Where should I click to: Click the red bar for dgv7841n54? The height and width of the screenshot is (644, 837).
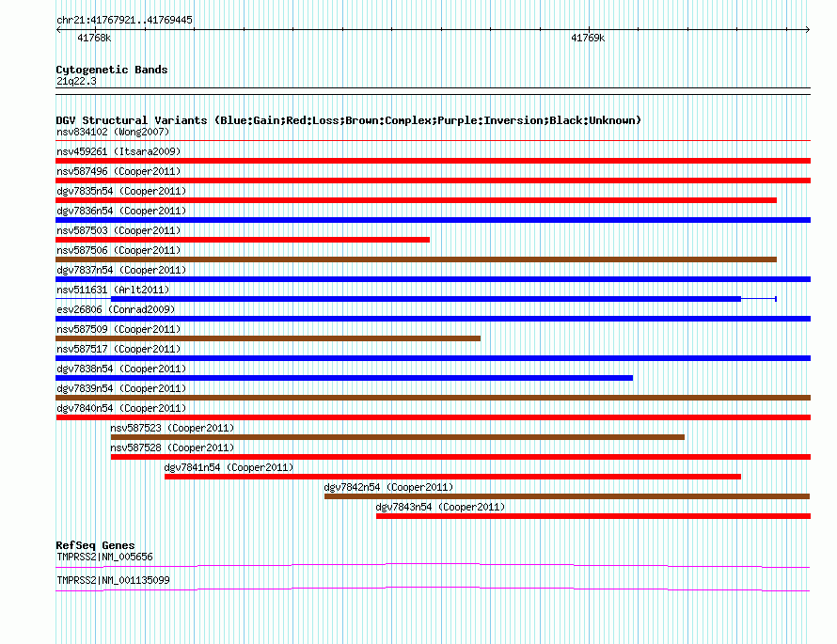(x=452, y=477)
